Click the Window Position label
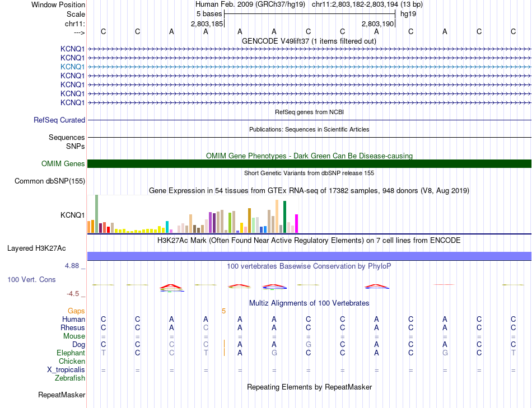Image resolution: width=532 pixels, height=408 pixels. [x=58, y=4]
